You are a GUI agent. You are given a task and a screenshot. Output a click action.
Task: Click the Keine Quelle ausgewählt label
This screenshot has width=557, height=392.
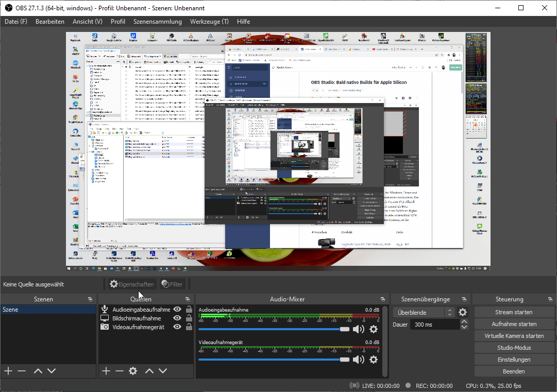(x=33, y=284)
